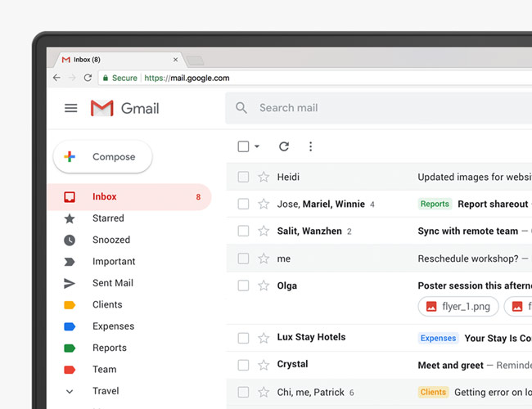The height and width of the screenshot is (409, 532).
Task: Click the search magnifier icon
Action: 241,108
